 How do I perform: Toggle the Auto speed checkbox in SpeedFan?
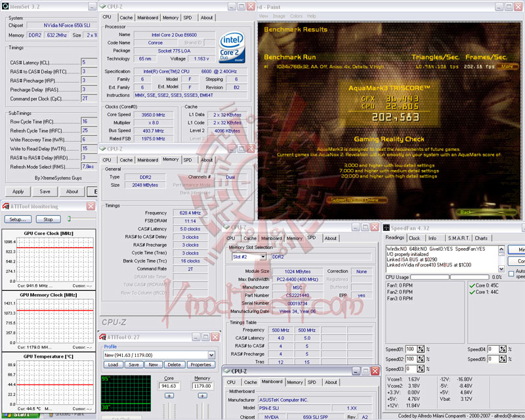(x=511, y=274)
